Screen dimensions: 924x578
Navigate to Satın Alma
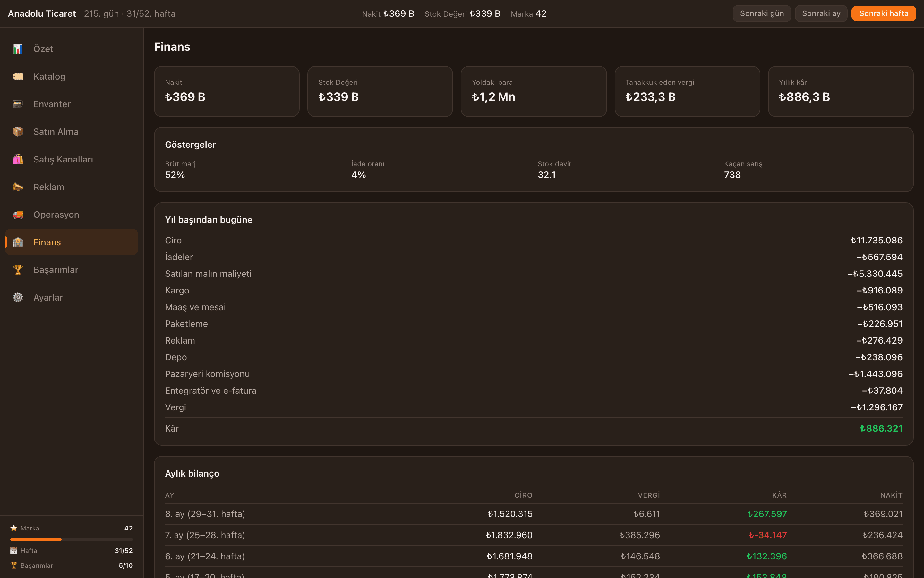[x=72, y=132]
